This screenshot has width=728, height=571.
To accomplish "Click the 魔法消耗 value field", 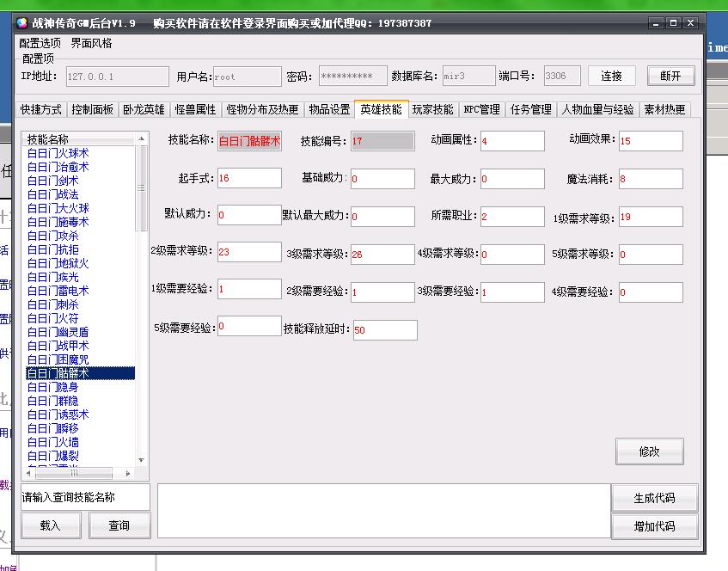I will coord(650,179).
